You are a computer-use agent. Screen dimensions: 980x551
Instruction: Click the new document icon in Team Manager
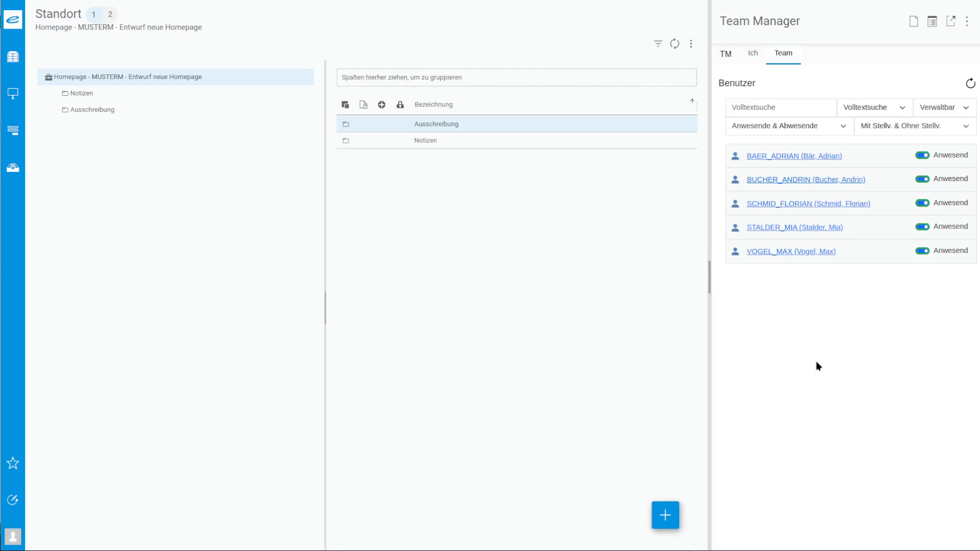click(x=914, y=21)
